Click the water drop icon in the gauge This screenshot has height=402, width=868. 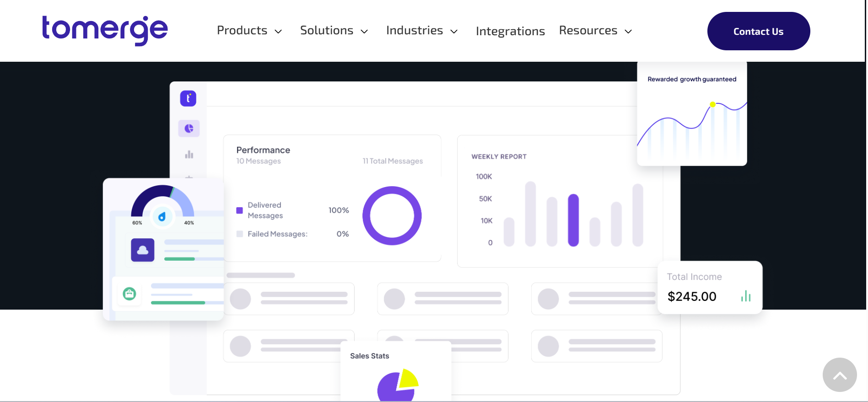click(x=162, y=217)
